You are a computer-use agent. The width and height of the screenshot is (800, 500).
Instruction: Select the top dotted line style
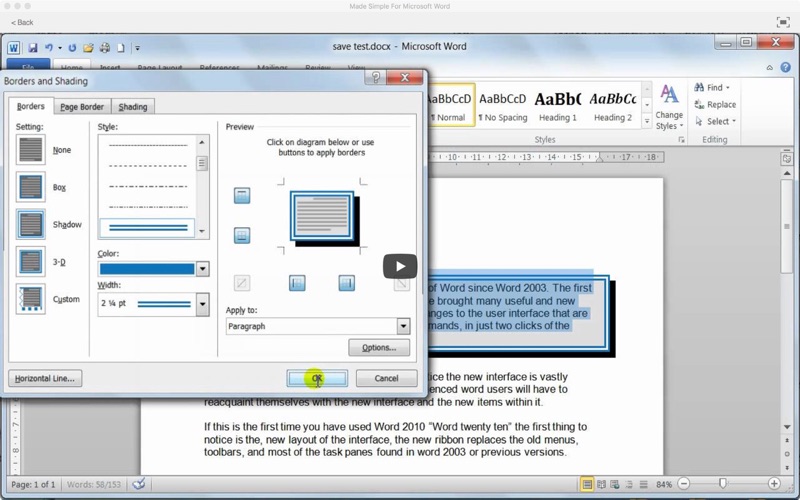tap(148, 145)
